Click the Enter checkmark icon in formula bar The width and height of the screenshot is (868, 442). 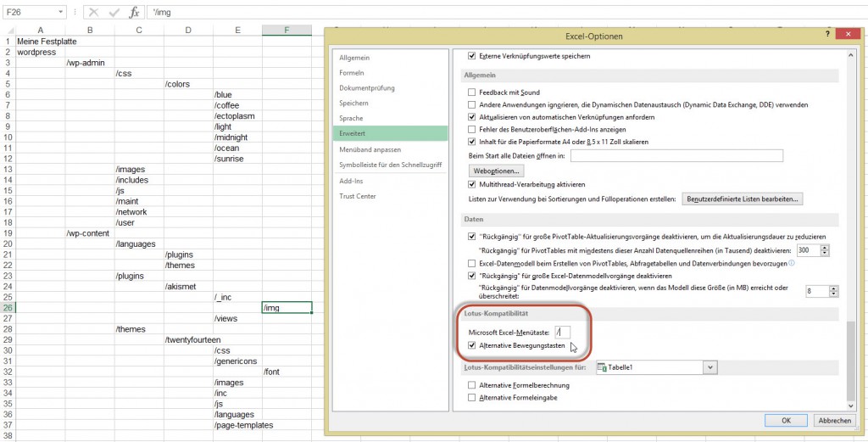point(114,14)
